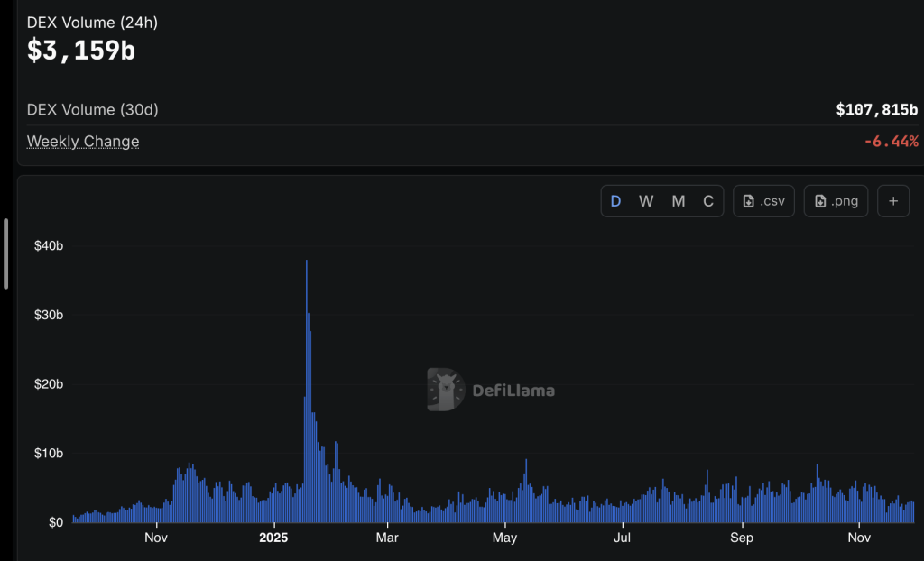Switch chart to Daily (D) view

[615, 201]
